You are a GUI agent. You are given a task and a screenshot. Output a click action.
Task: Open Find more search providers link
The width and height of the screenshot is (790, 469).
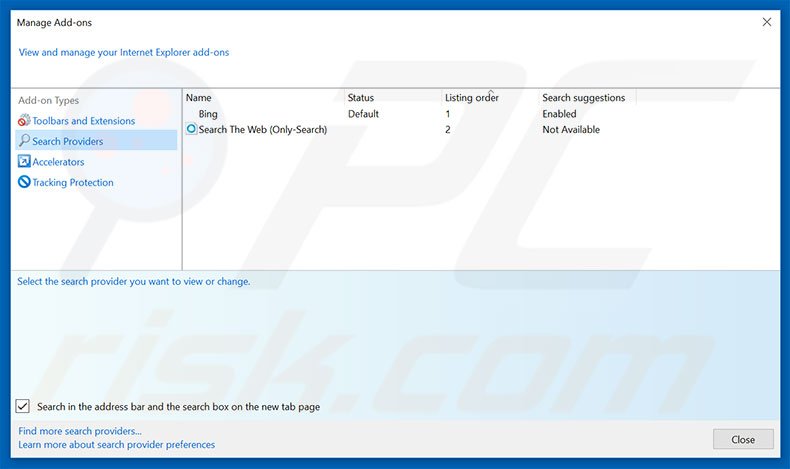(80, 431)
